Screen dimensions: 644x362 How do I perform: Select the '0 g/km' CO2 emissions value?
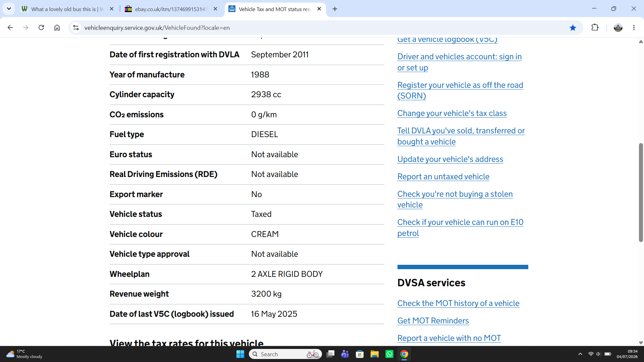264,115
